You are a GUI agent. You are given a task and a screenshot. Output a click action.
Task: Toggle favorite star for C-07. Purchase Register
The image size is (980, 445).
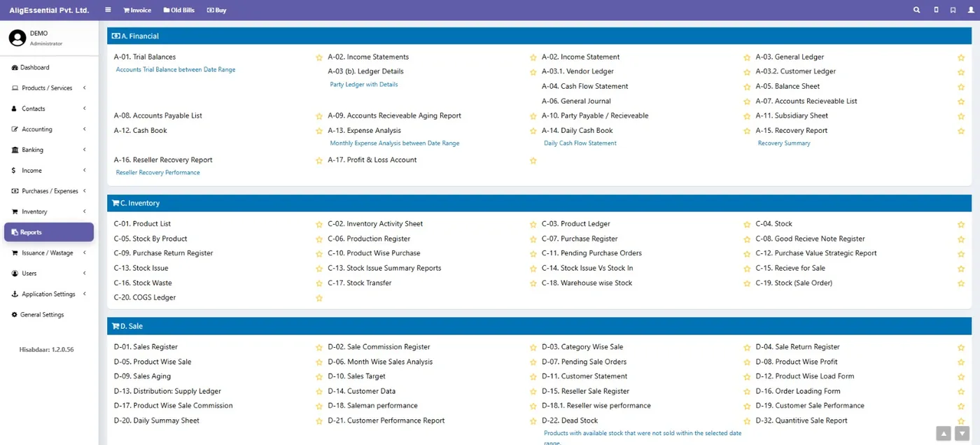point(747,239)
